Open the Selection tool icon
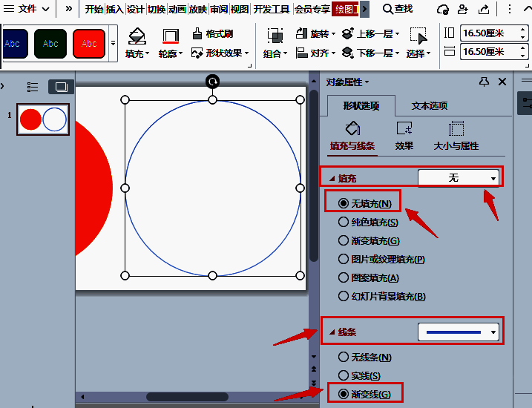This screenshot has height=408, width=532. coord(418,36)
